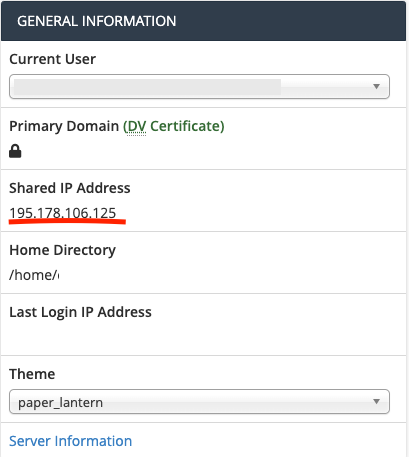The width and height of the screenshot is (409, 457).
Task: Click the paper_lantern theme value text
Action: (x=60, y=403)
